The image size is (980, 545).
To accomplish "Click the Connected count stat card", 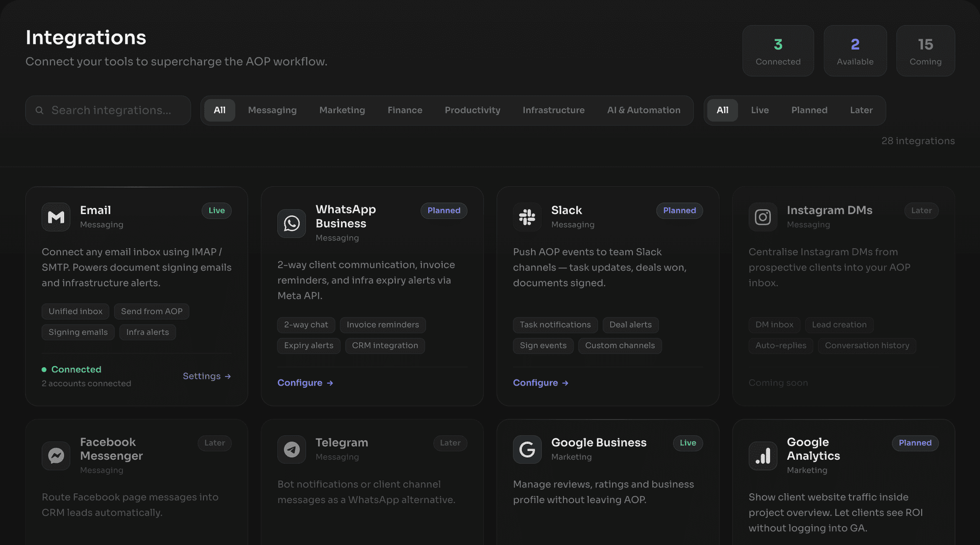I will [778, 51].
